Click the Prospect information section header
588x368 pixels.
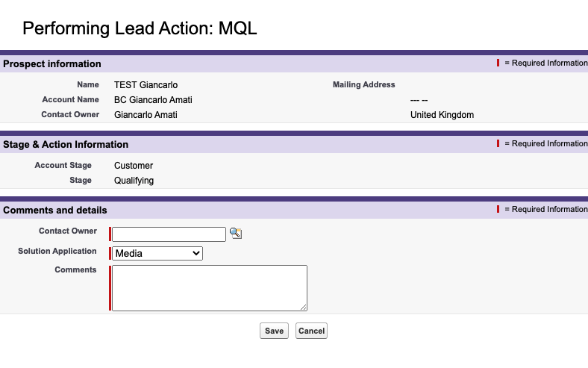point(52,64)
